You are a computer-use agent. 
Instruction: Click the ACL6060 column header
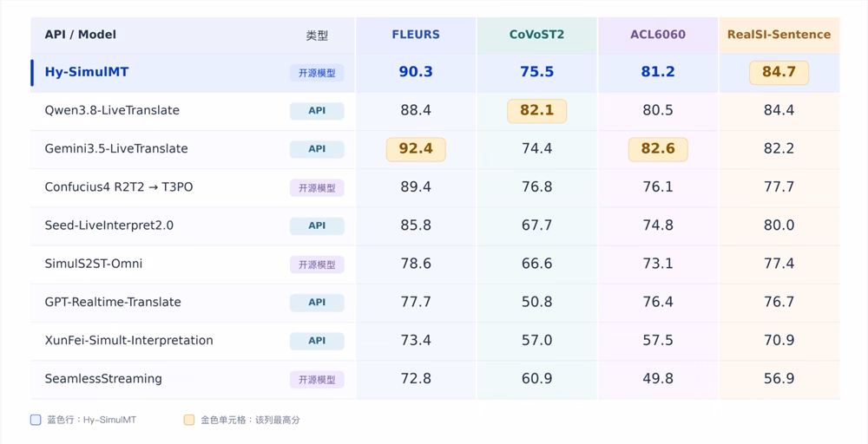tap(658, 35)
